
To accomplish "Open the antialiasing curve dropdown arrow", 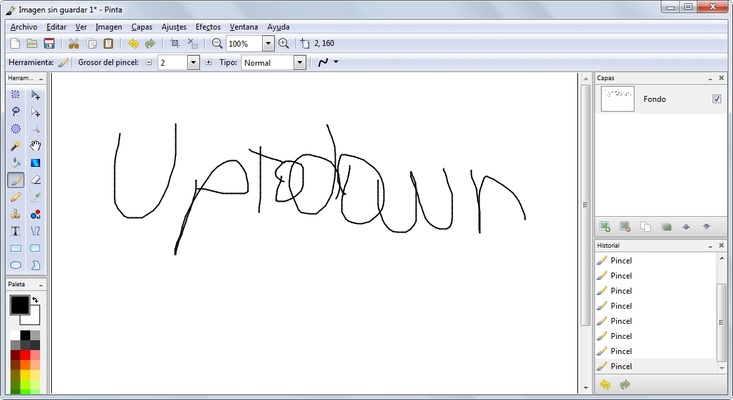I will 336,62.
